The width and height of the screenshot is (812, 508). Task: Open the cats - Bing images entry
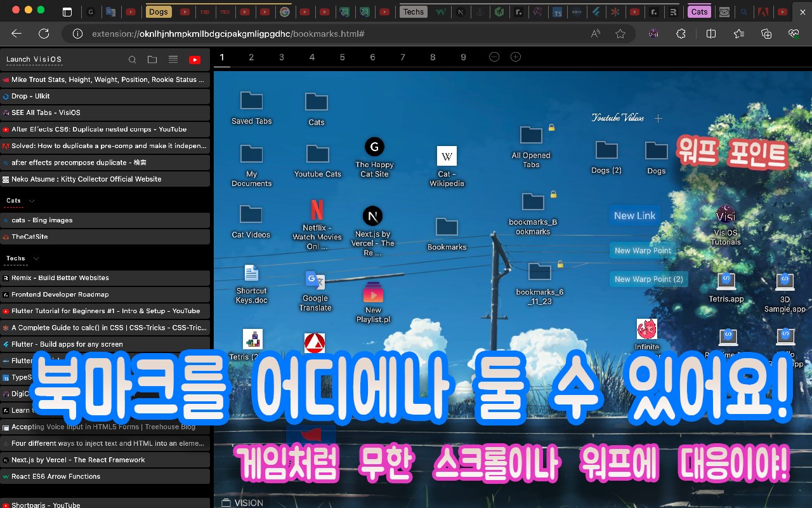coord(105,220)
